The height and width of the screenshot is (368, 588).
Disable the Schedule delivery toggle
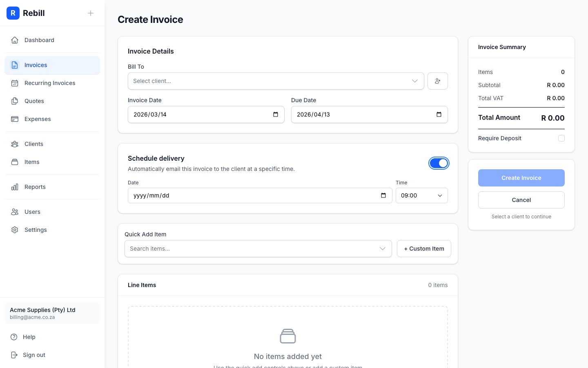coord(439,163)
